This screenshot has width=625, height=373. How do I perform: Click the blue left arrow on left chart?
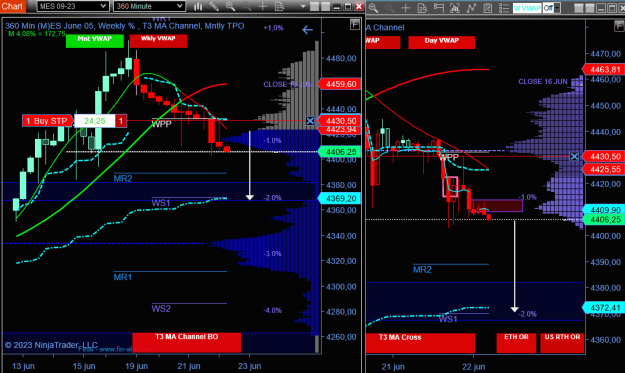click(x=307, y=30)
